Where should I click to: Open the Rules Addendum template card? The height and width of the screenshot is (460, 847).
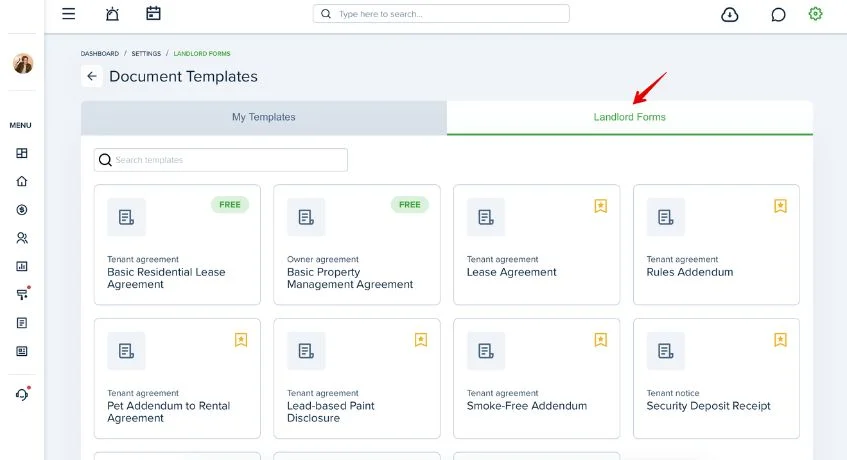716,245
